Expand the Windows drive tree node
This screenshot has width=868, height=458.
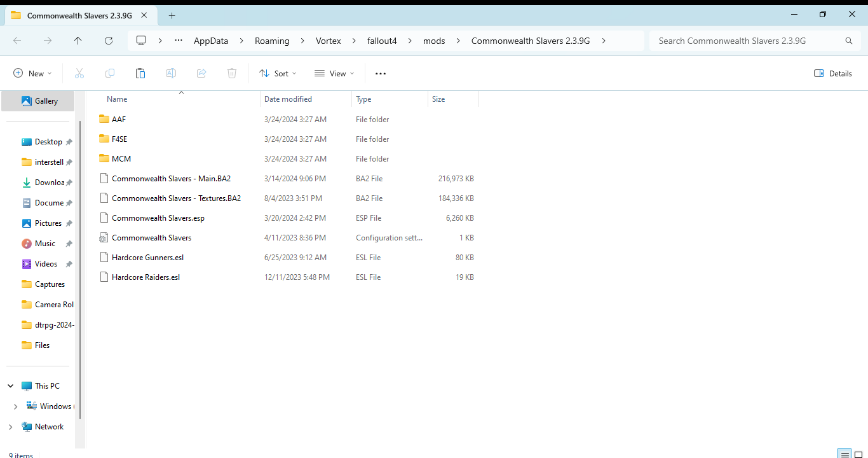tap(16, 406)
